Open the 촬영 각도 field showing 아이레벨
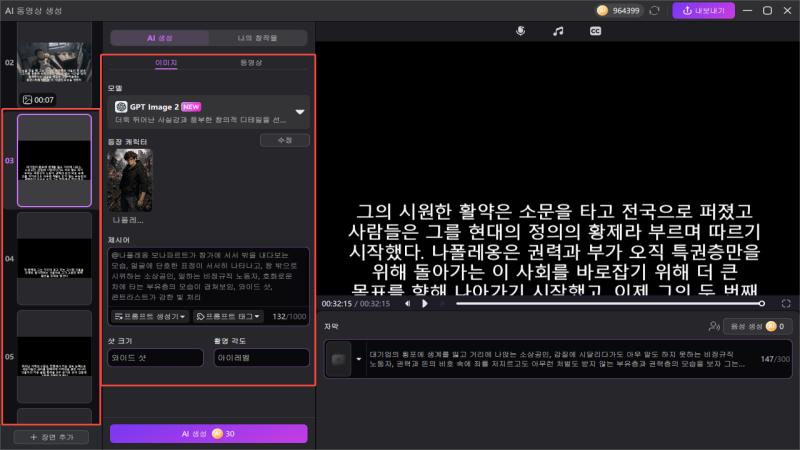Viewport: 800px width, 450px height. point(261,358)
